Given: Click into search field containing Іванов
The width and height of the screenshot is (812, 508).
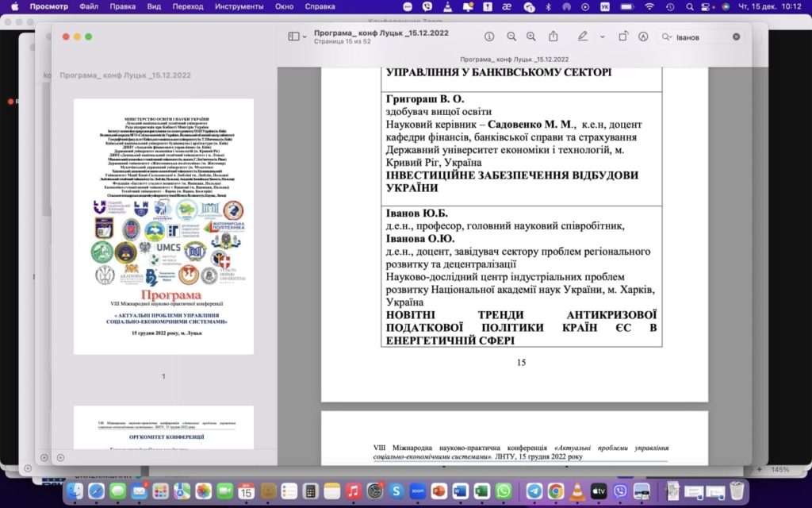Looking at the screenshot, I should pyautogui.click(x=702, y=37).
